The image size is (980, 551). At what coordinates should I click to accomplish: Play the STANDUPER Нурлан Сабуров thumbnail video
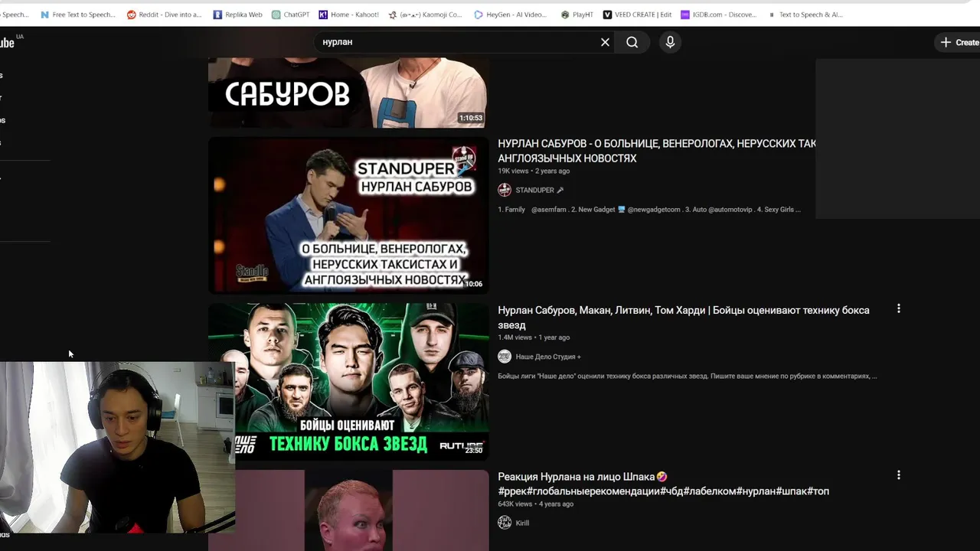click(x=348, y=215)
